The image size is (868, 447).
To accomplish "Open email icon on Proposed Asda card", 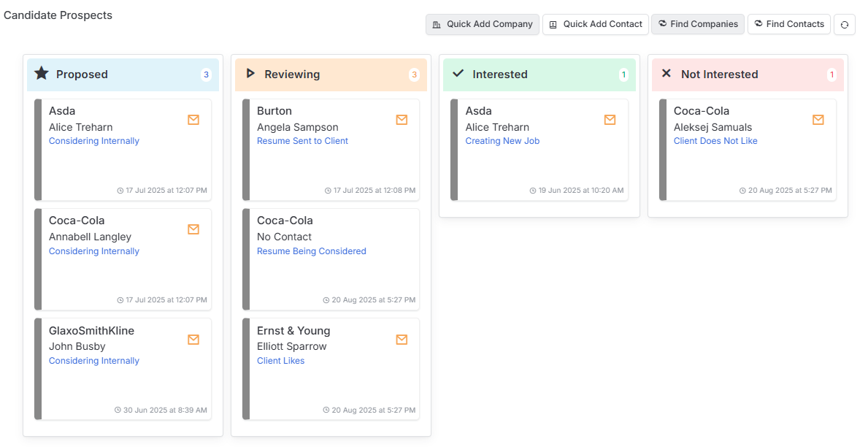I will click(193, 120).
